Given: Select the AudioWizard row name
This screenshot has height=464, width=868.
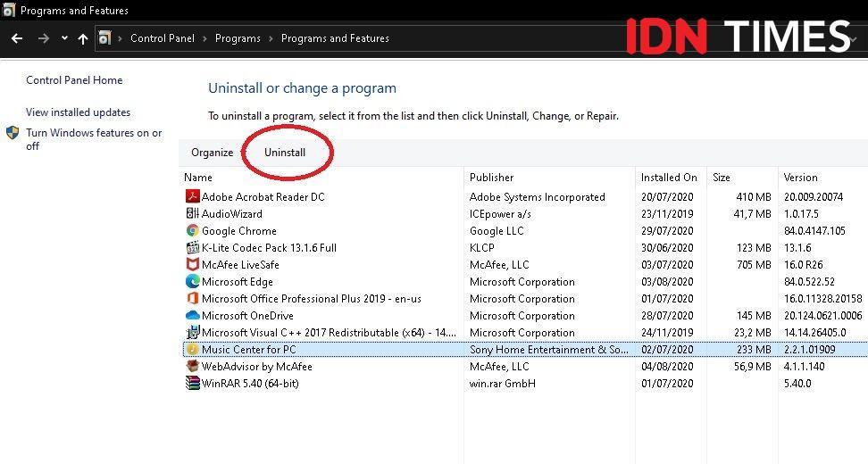Looking at the screenshot, I should (232, 214).
